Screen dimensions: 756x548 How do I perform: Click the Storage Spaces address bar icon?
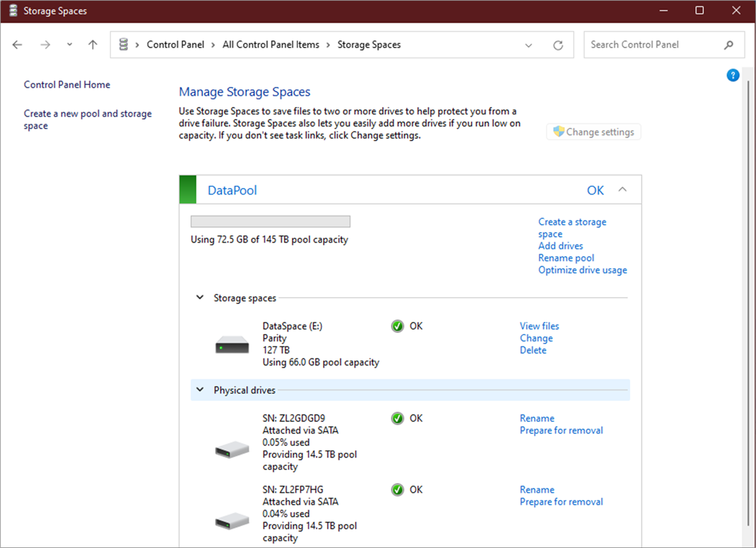[x=124, y=45]
